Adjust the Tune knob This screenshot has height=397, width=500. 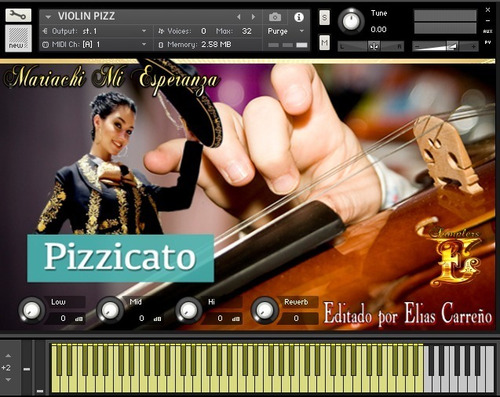tap(351, 21)
